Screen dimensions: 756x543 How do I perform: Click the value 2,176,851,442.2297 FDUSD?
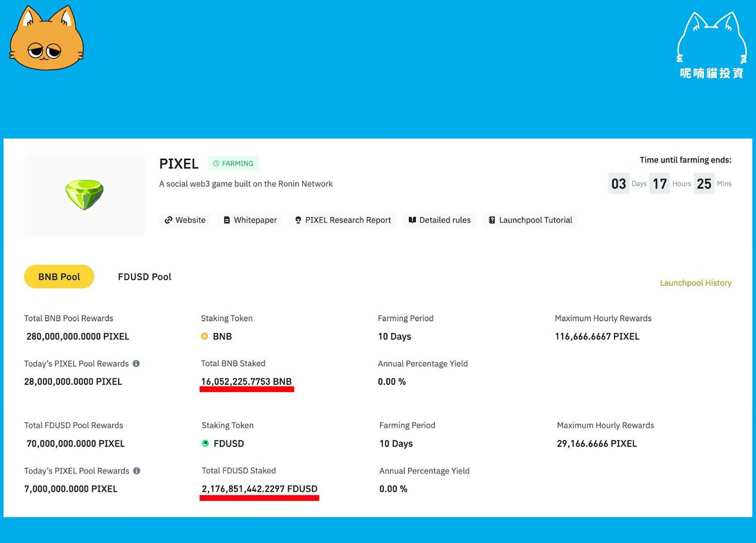pos(260,489)
